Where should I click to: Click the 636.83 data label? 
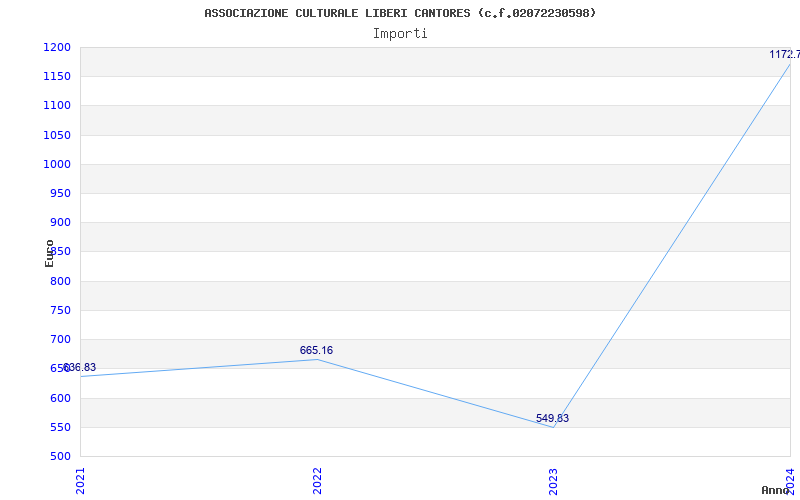[x=79, y=368]
